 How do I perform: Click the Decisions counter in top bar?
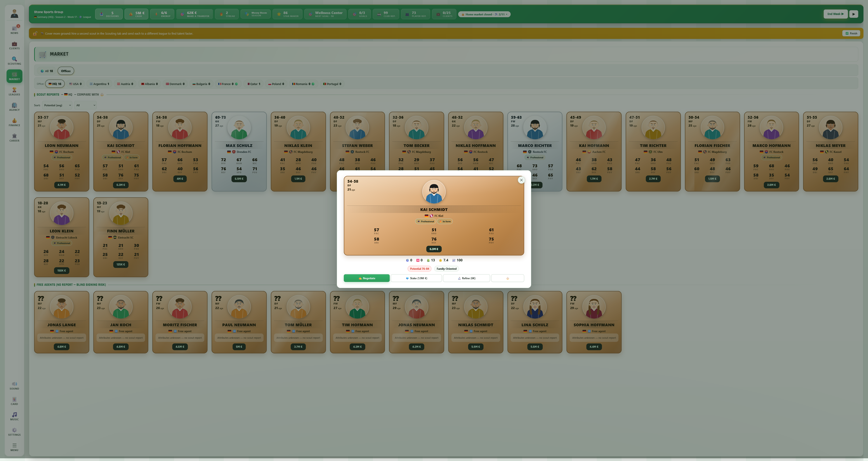(x=109, y=14)
